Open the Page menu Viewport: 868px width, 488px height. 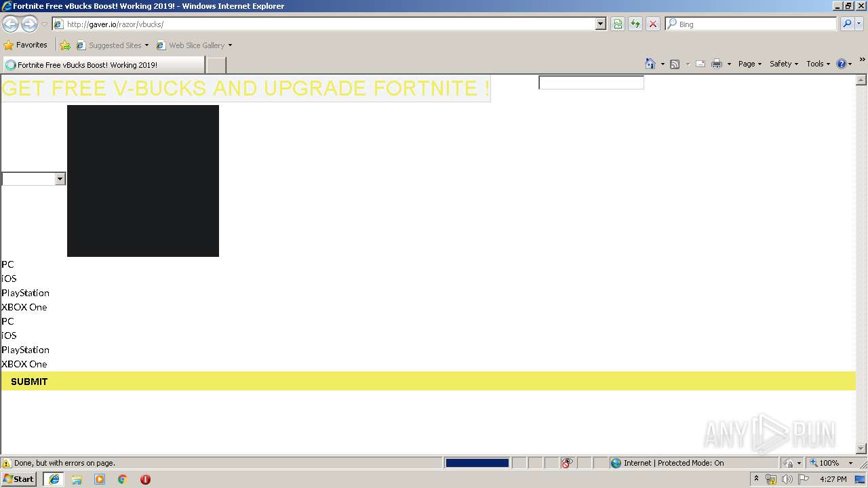[x=749, y=64]
